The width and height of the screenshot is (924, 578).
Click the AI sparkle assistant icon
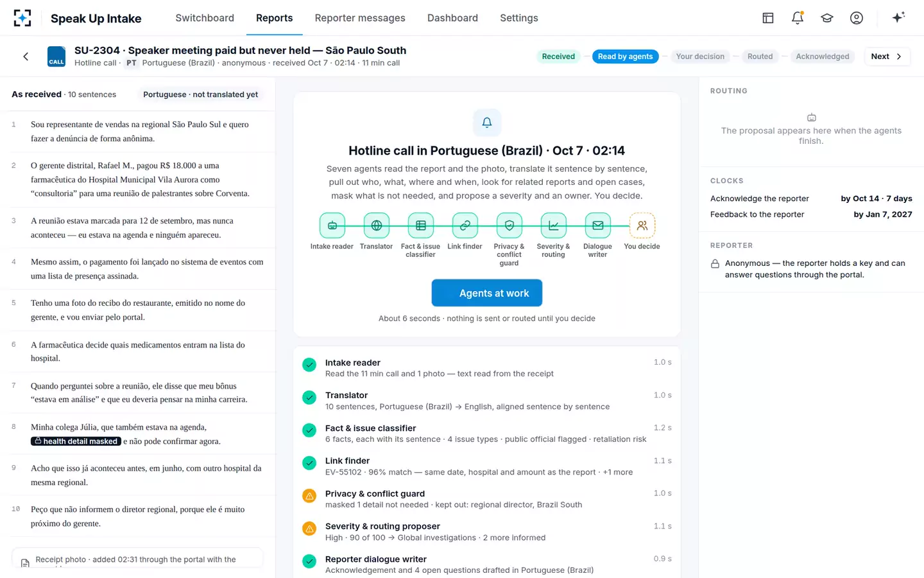coord(898,17)
